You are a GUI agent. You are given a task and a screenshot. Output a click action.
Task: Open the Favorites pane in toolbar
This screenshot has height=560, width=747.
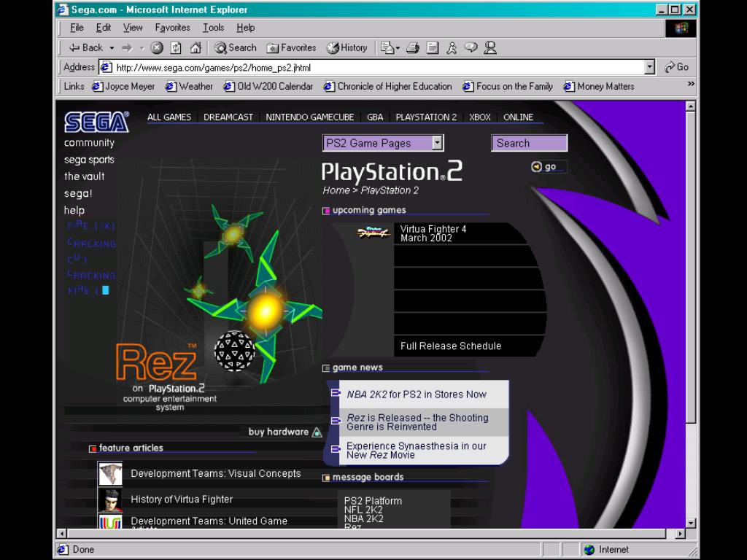point(291,47)
